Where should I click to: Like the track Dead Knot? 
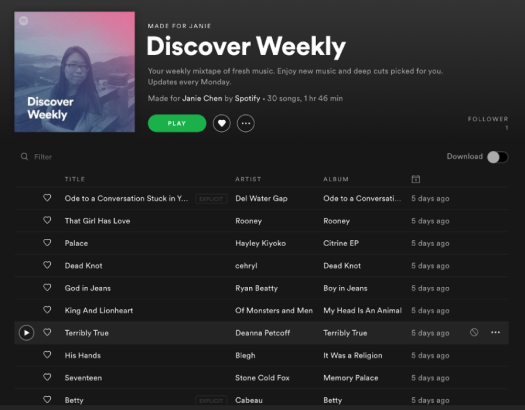pos(47,265)
